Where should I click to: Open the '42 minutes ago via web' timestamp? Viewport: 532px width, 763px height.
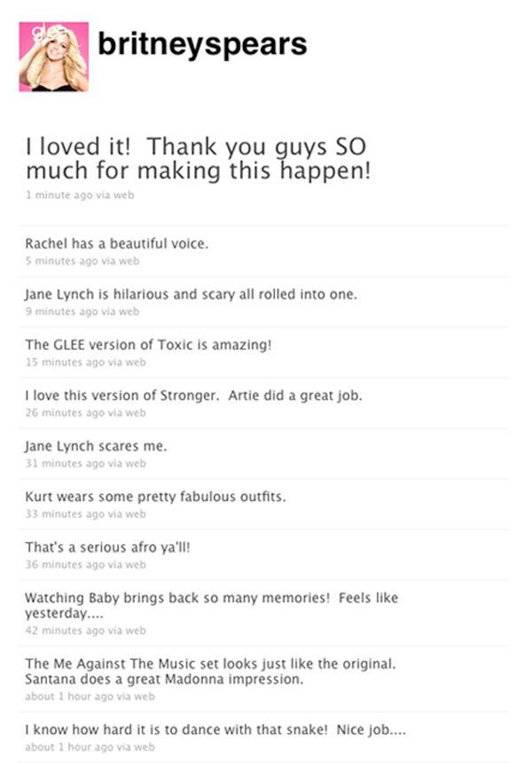(x=86, y=630)
